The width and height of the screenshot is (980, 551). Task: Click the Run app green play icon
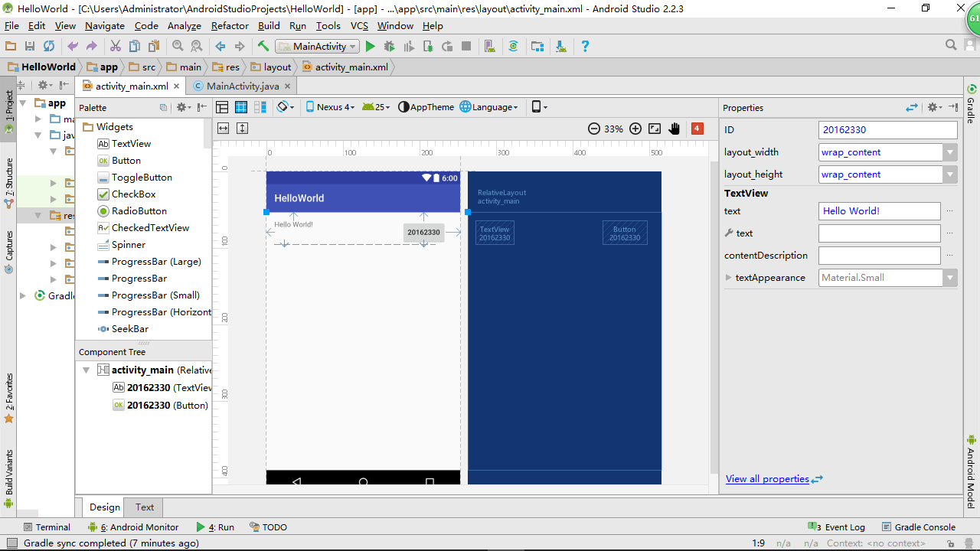(370, 46)
